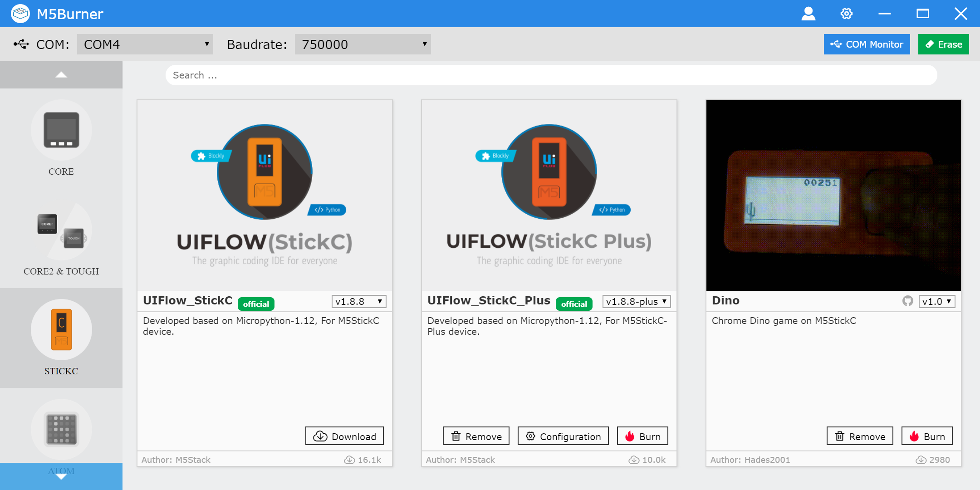Open Configuration for UIFlow_StickC_Plus
Image resolution: width=980 pixels, height=490 pixels.
click(563, 436)
